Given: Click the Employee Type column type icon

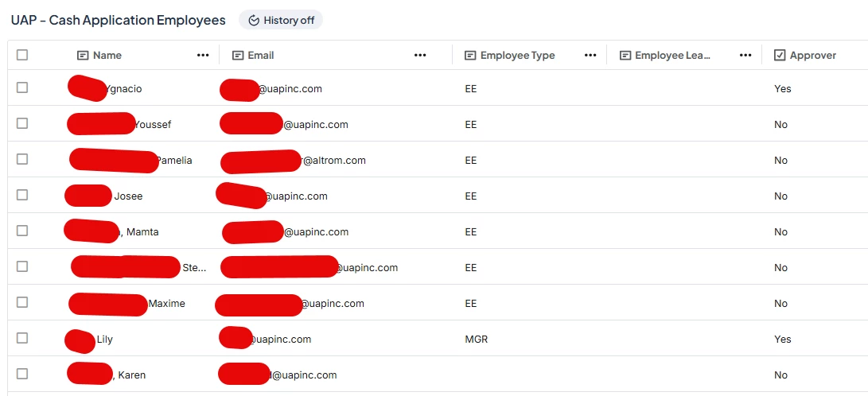Looking at the screenshot, I should pos(470,56).
